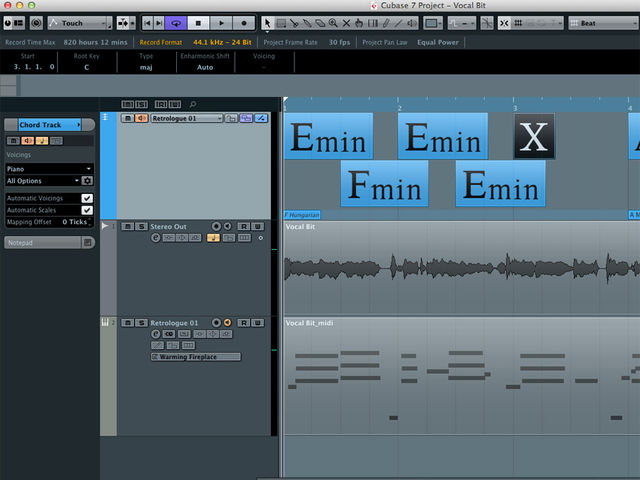The image size is (640, 480).
Task: Select the Draw pencil tool
Action: click(385, 23)
